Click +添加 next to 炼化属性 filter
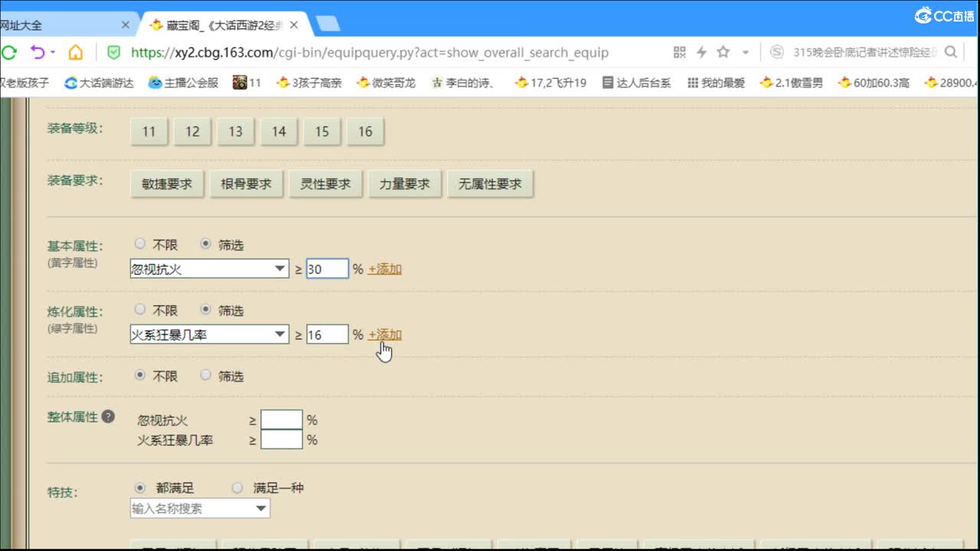 [384, 334]
